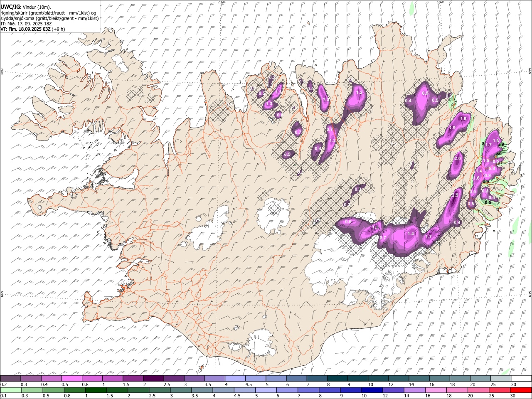Choose the plum swatch between 1.5 and 2 in purple legend row
Screen dimensions: 532x399
(133, 379)
